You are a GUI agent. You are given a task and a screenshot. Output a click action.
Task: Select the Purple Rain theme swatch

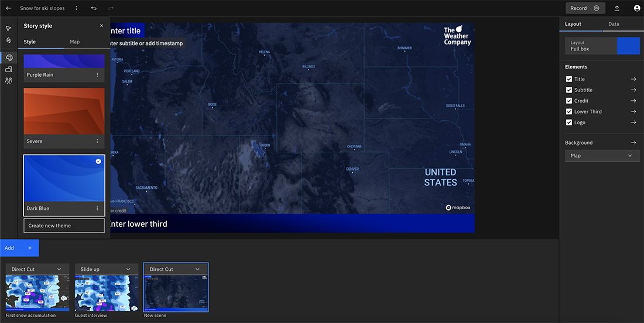click(64, 62)
